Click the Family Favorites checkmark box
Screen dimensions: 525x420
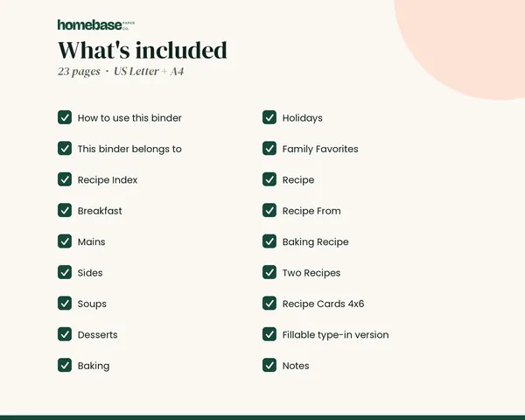(x=269, y=149)
